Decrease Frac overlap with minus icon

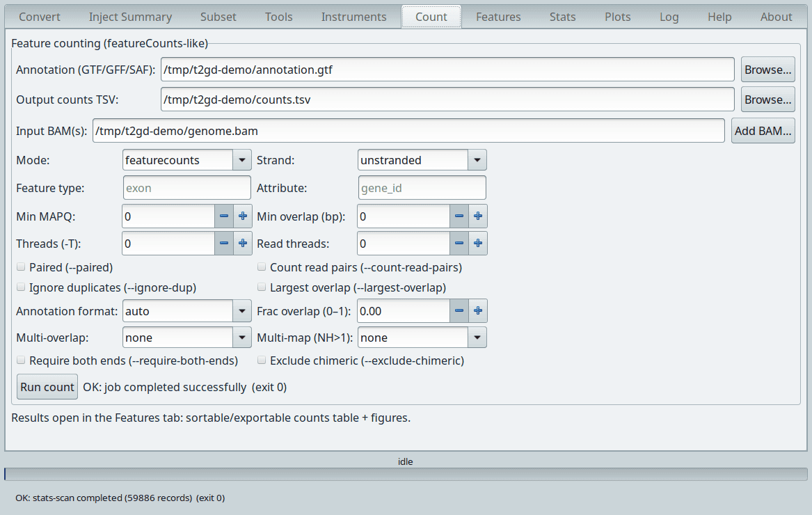(x=459, y=311)
